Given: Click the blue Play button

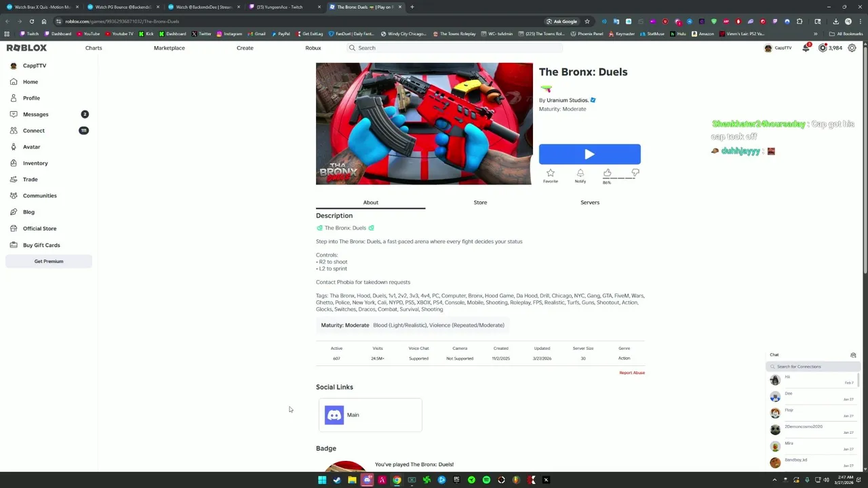Looking at the screenshot, I should tap(589, 155).
